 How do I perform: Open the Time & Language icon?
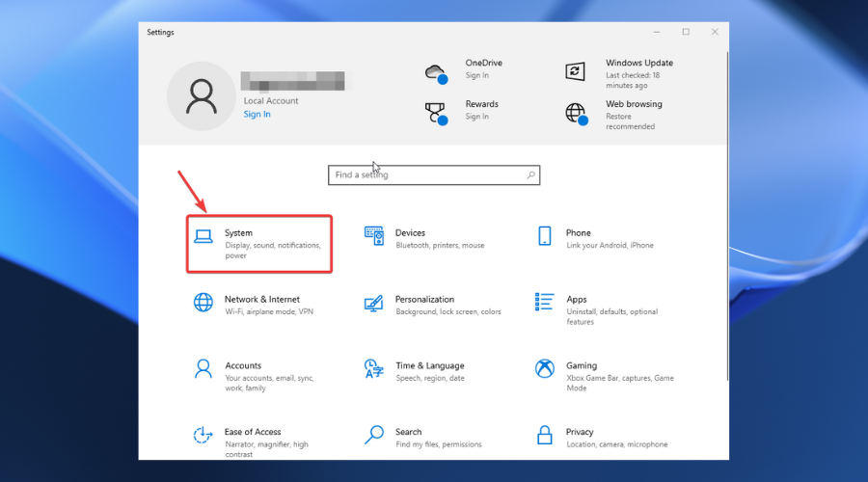(x=373, y=368)
